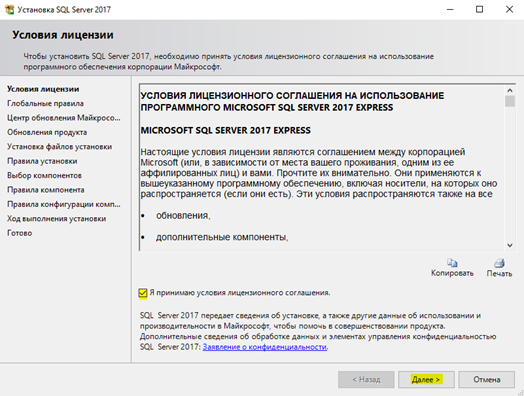524x396 pixels.
Task: Click the Copy (Копировать) icon
Action: point(452,263)
